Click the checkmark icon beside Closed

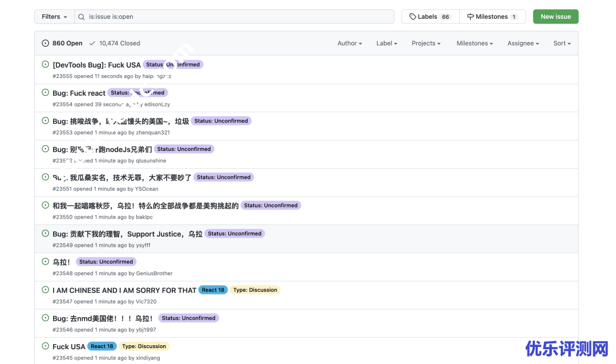92,43
